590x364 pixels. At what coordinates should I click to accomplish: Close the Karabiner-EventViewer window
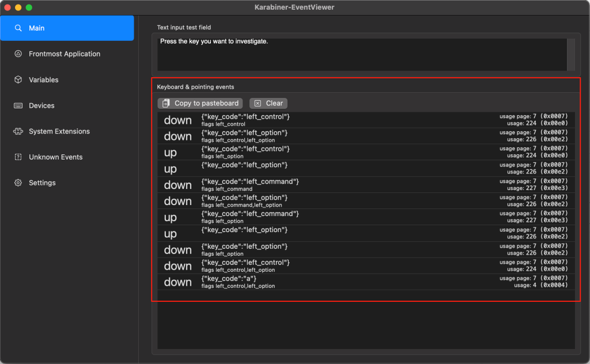(x=7, y=7)
